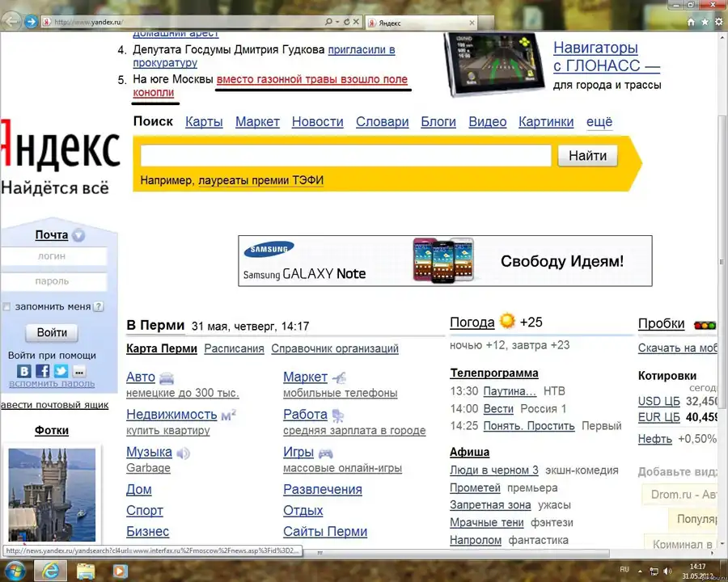Tick the запомнить меня checkbox

pos(7,307)
